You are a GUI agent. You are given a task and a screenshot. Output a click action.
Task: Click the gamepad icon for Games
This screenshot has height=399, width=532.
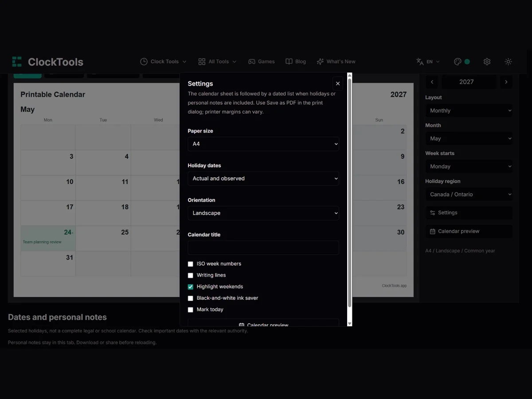coord(252,62)
